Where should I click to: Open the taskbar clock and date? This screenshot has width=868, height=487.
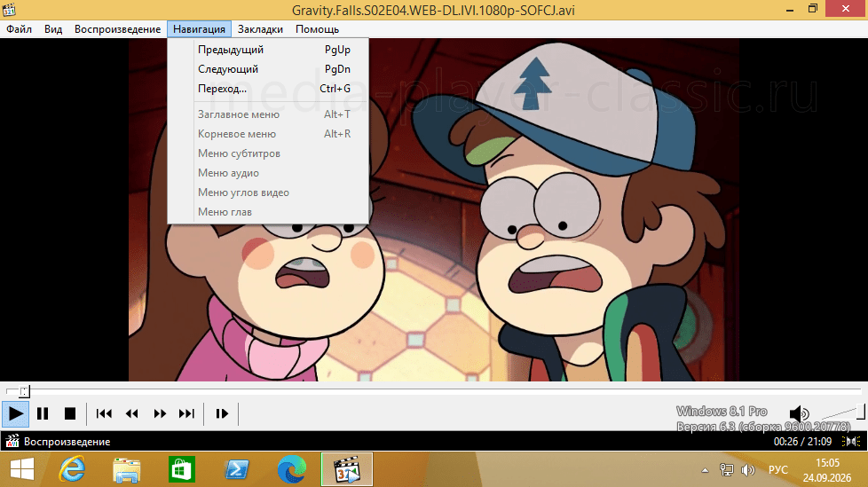(827, 470)
